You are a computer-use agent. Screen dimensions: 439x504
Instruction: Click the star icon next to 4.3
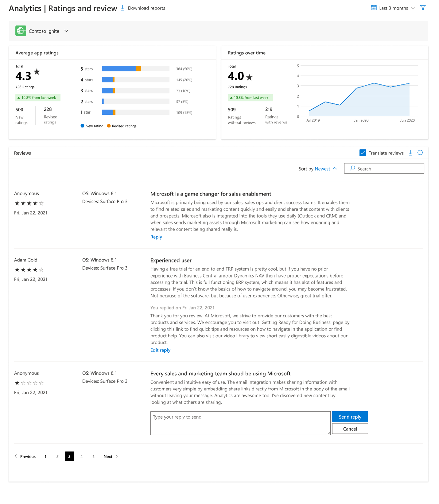[x=37, y=72]
